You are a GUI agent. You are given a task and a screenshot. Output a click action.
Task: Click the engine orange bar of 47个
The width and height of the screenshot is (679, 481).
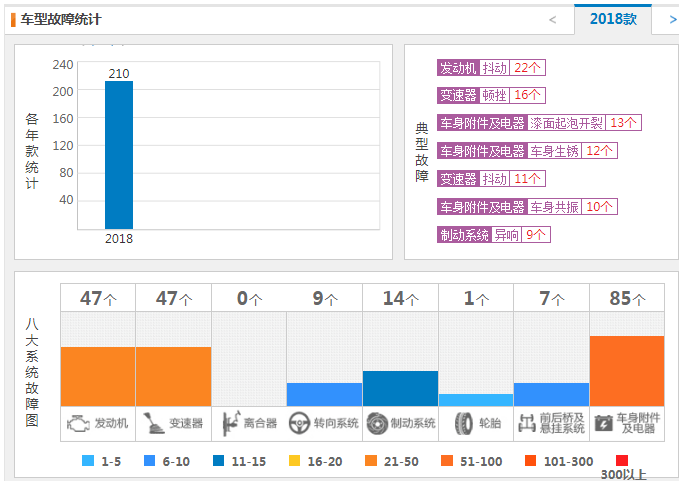click(98, 376)
